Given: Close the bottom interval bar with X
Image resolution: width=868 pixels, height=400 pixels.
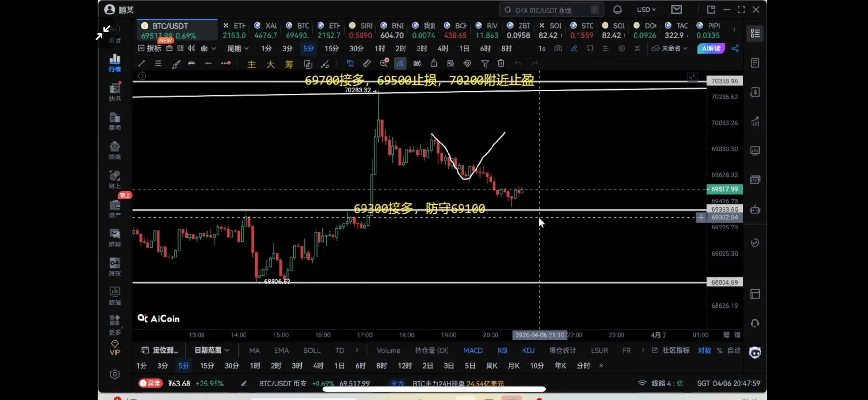Looking at the screenshot, I should [601, 366].
